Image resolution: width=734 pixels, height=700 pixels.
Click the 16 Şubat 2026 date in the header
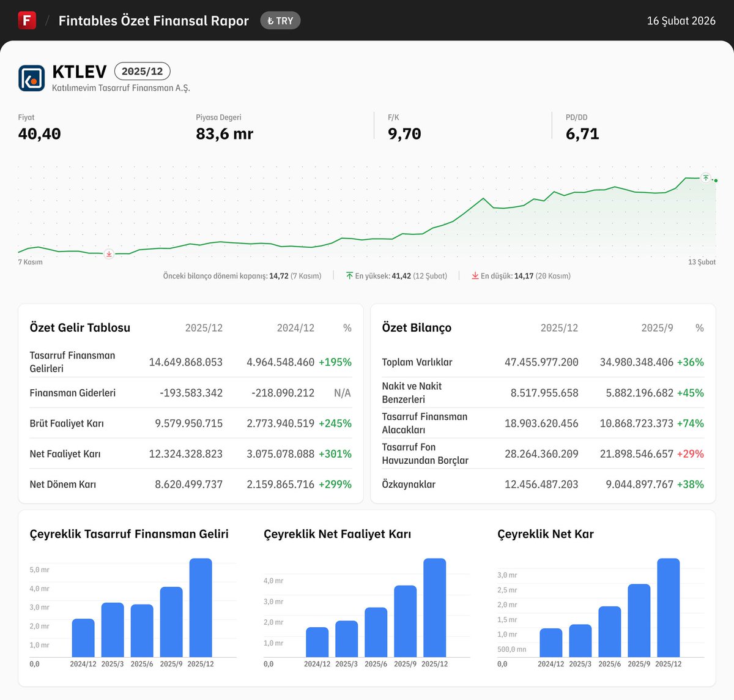pos(681,20)
